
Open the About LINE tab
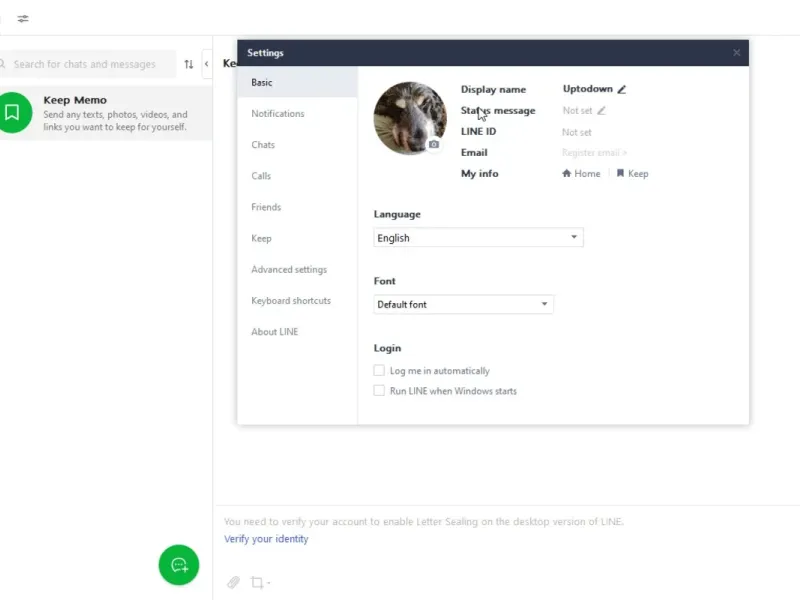pyautogui.click(x=297, y=332)
